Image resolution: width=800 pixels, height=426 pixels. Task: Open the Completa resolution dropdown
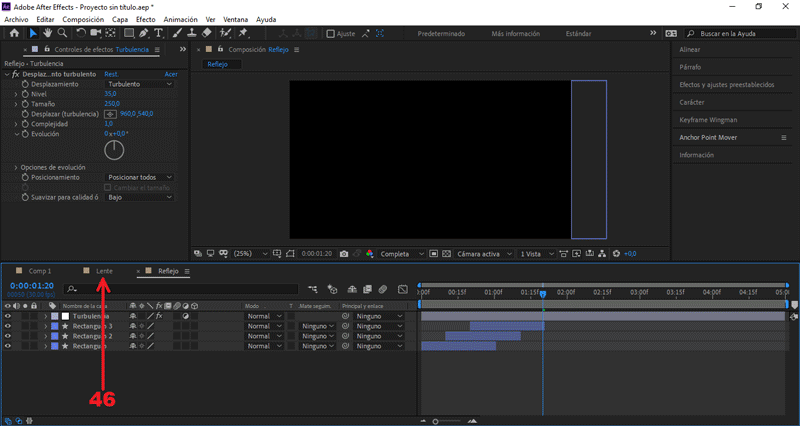point(402,253)
